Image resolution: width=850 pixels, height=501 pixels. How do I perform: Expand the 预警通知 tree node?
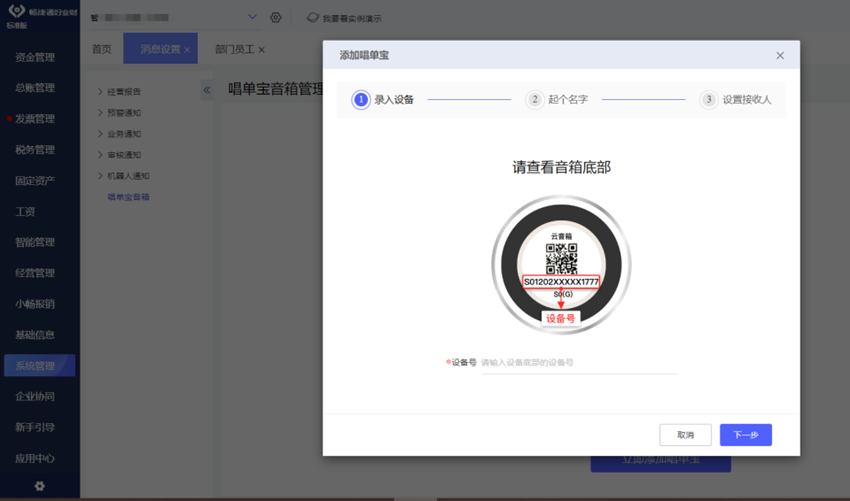click(x=100, y=113)
